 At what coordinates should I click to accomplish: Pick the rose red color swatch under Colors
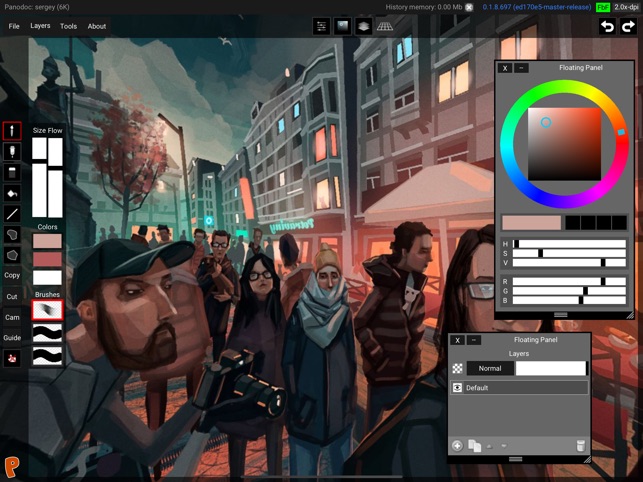(47, 259)
